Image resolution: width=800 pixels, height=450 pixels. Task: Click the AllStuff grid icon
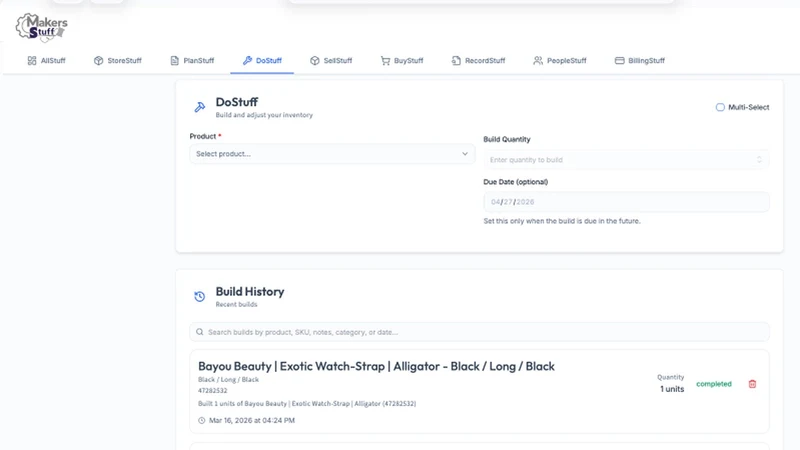point(32,61)
